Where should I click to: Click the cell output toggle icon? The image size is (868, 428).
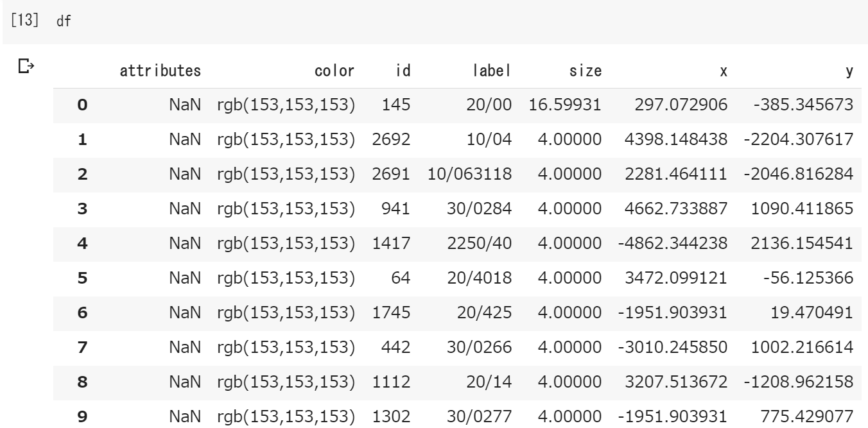click(24, 66)
